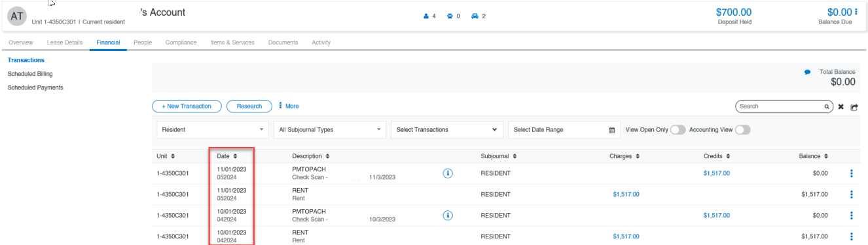Image resolution: width=868 pixels, height=245 pixels.
Task: Expand the Resident filter dropdown
Action: (213, 130)
